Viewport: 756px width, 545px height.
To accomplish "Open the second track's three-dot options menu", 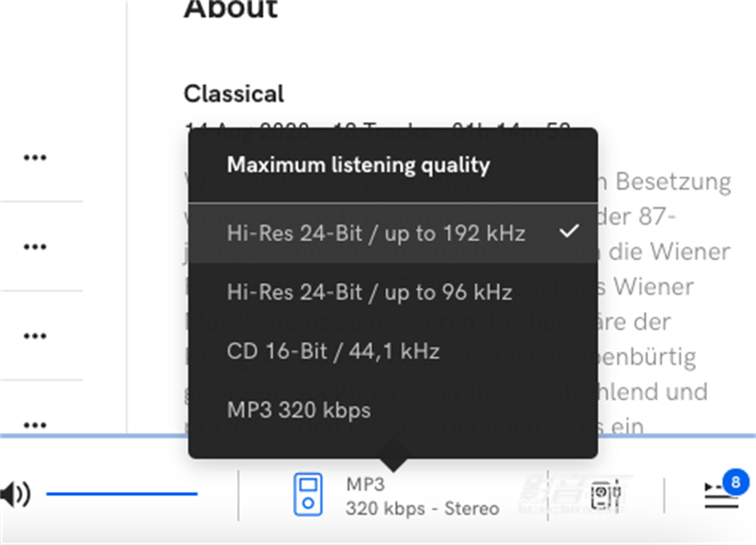I will tap(35, 247).
